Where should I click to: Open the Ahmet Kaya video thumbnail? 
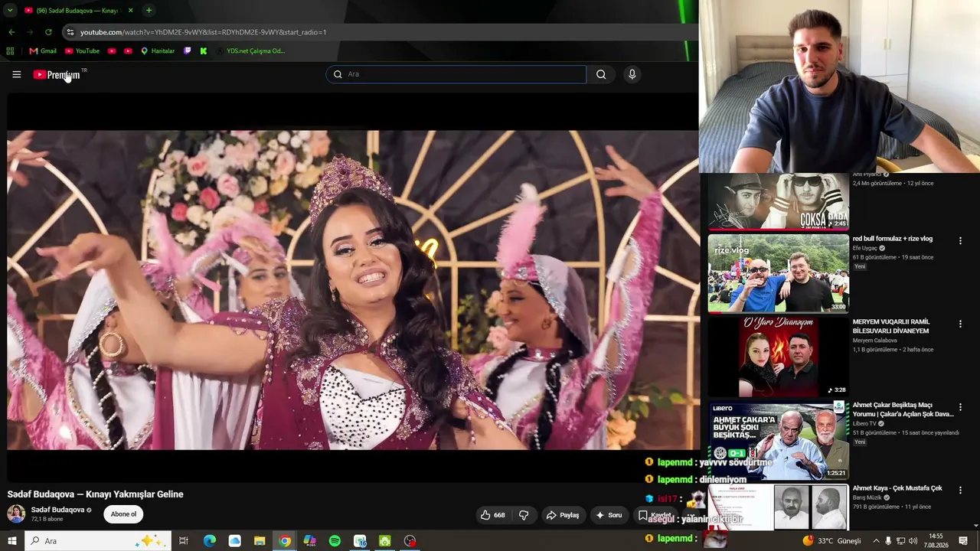pyautogui.click(x=779, y=507)
